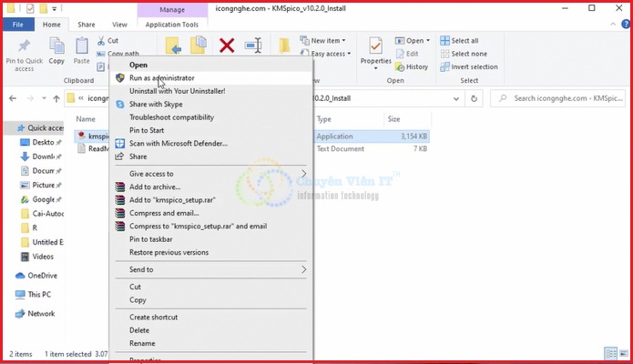The height and width of the screenshot is (364, 633).
Task: Choose Restore previous versions
Action: (x=210, y=252)
